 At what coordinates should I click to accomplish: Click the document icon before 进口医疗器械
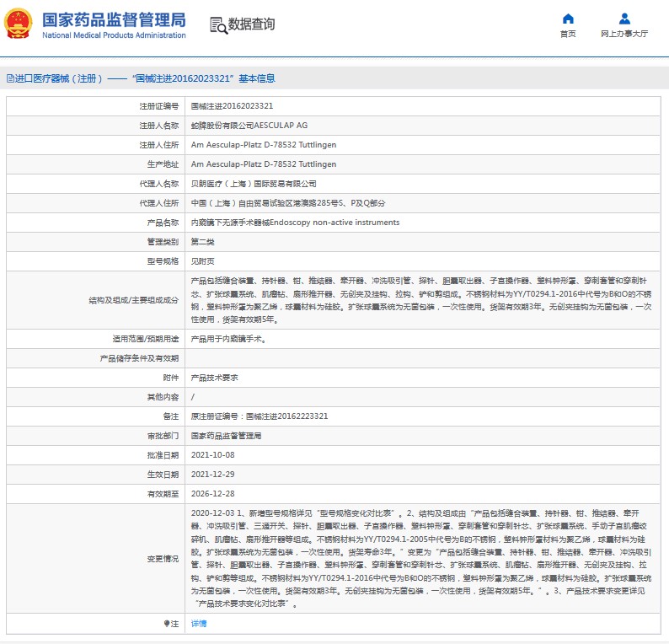10,78
